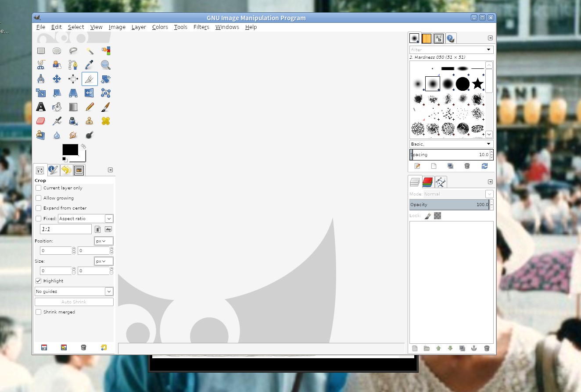Image resolution: width=581 pixels, height=392 pixels.
Task: Open the Filters menu
Action: (201, 27)
